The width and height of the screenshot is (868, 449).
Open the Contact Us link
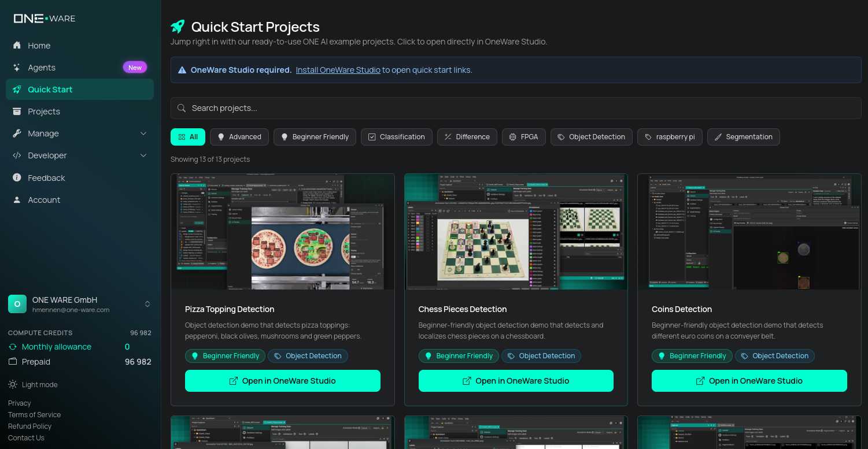point(26,438)
